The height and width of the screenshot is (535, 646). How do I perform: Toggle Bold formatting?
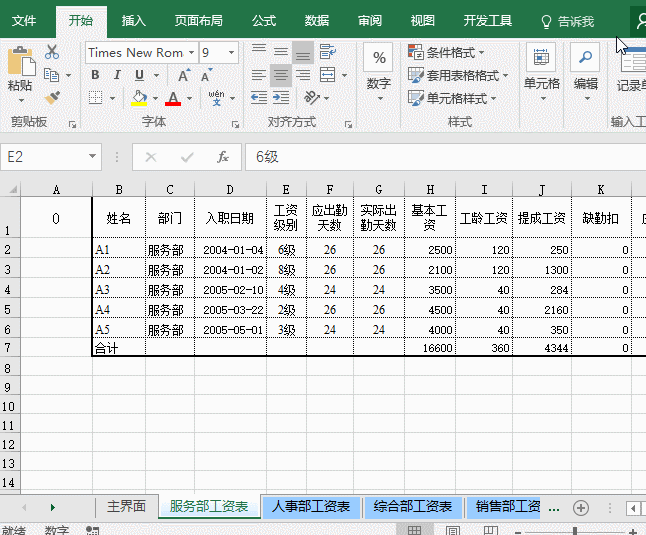96,76
